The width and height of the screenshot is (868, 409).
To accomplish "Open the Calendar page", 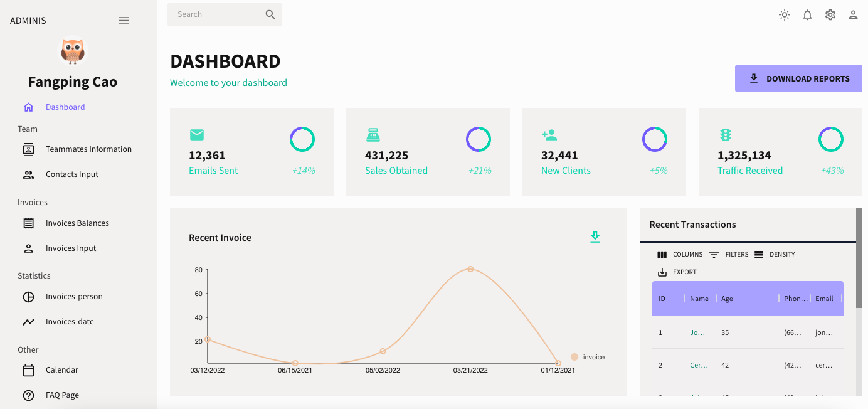I will (x=62, y=370).
